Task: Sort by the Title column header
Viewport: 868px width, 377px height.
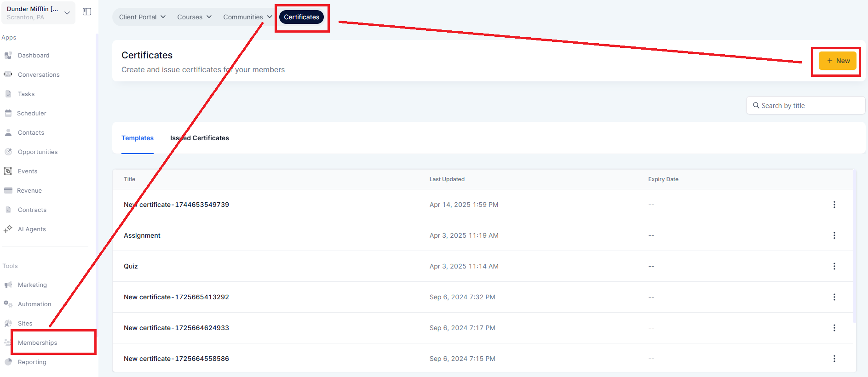Action: pos(130,179)
